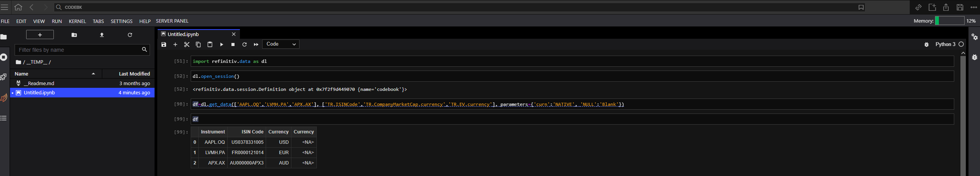The image size is (980, 176).
Task: Sort files by Name column header
Action: click(x=56, y=74)
